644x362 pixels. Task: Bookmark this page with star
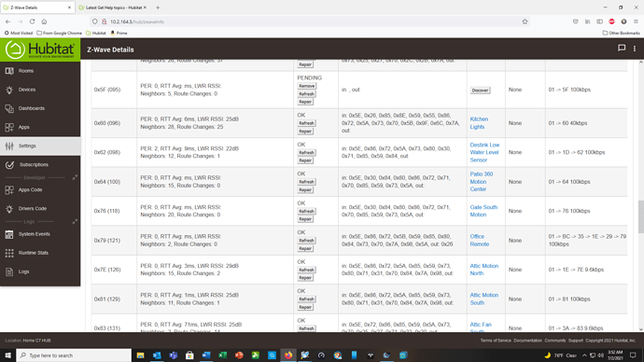click(525, 21)
